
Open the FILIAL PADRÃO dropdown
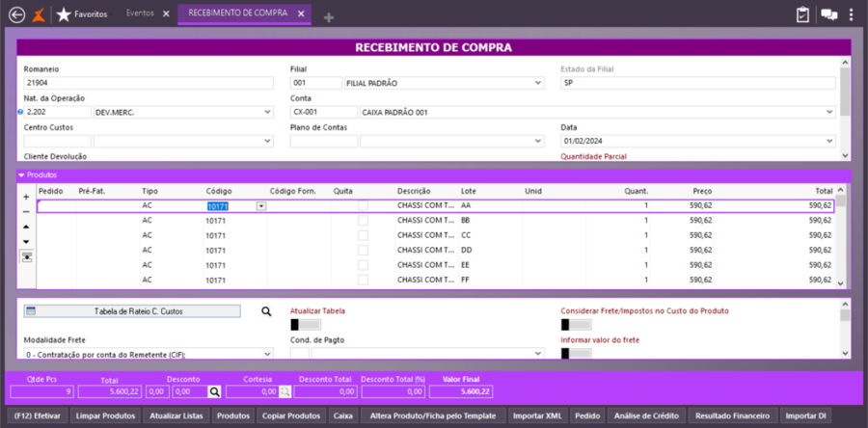537,83
